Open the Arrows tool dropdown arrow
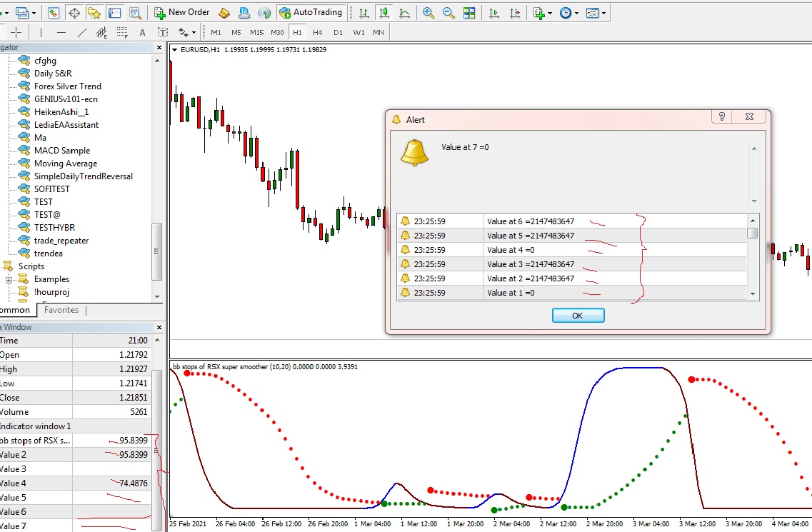Viewport: 812px width, 532px height. click(194, 33)
